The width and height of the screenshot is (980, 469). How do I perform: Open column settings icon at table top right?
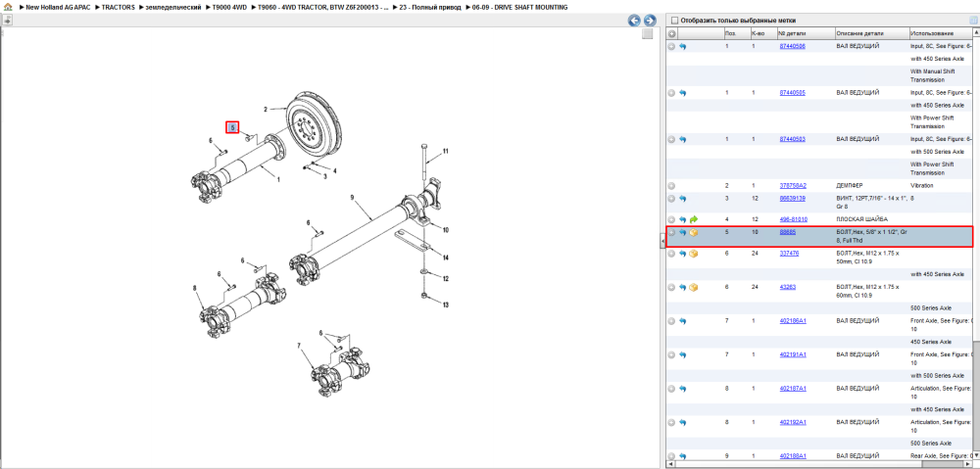pos(972,20)
